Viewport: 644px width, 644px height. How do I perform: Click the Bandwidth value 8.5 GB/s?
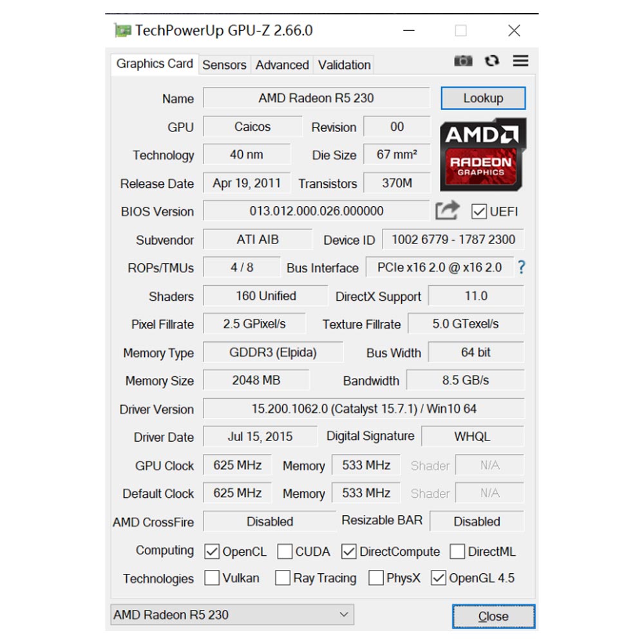pos(466,381)
